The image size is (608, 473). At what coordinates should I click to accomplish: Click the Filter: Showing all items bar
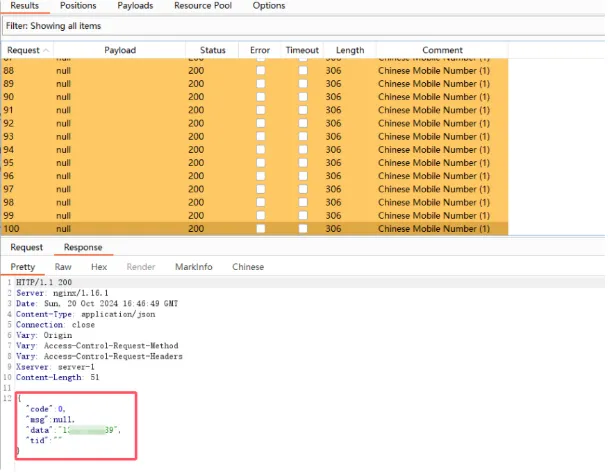coord(302,26)
